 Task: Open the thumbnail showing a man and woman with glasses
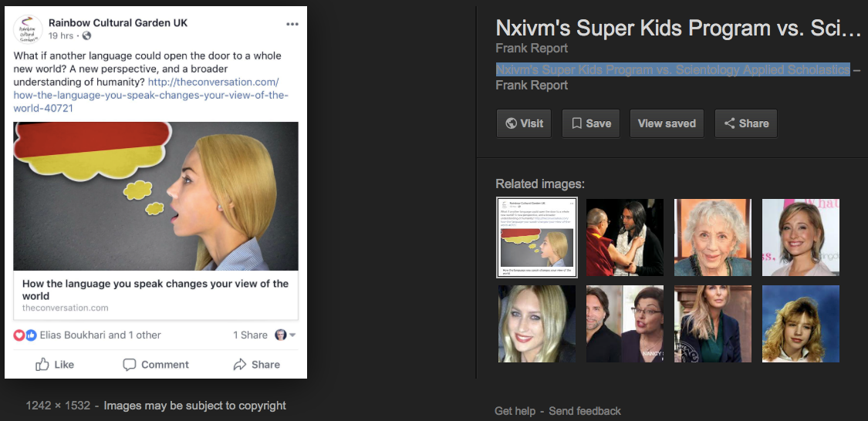624,324
